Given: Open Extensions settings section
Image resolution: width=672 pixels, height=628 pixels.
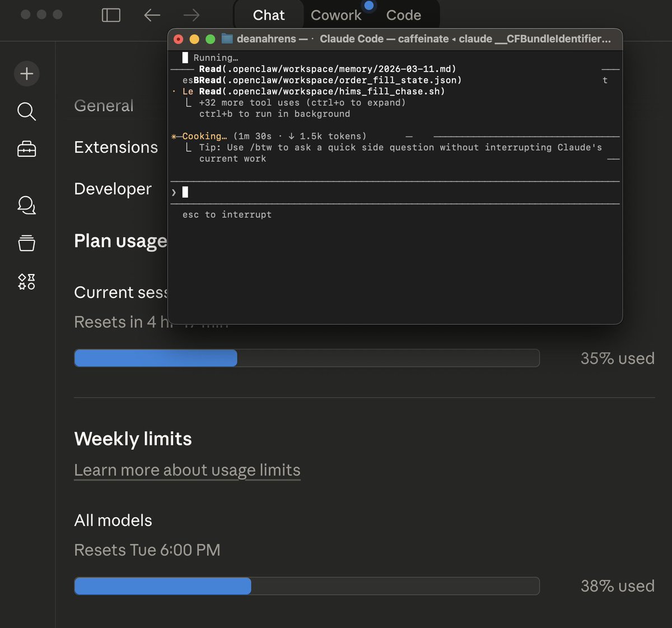Looking at the screenshot, I should tap(116, 147).
